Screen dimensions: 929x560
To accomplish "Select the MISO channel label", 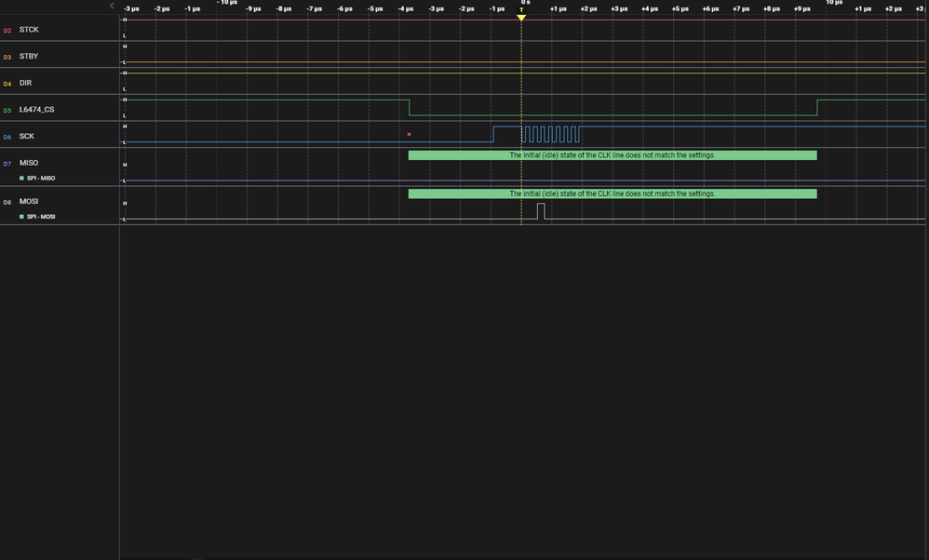I will pos(29,163).
